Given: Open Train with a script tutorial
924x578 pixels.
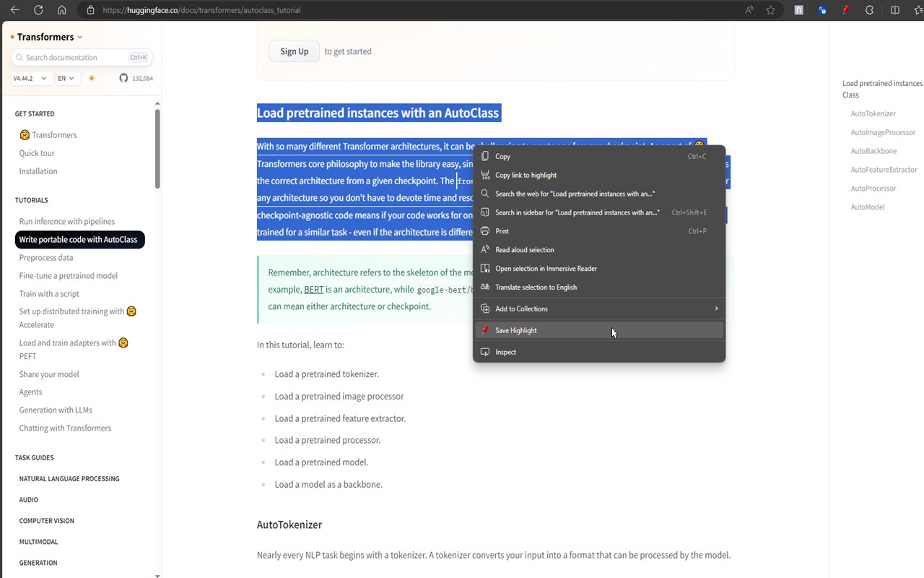Looking at the screenshot, I should (49, 293).
